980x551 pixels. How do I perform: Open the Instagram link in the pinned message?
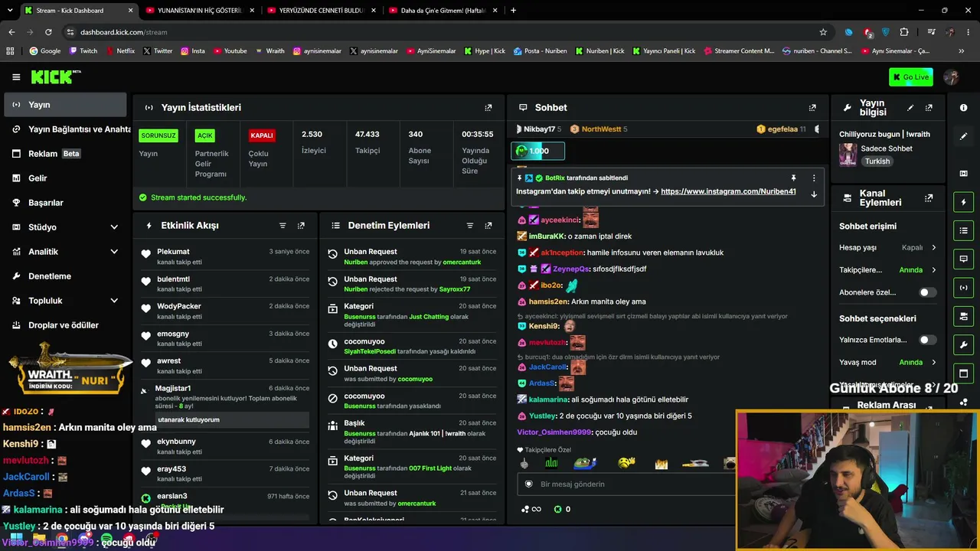pyautogui.click(x=728, y=191)
